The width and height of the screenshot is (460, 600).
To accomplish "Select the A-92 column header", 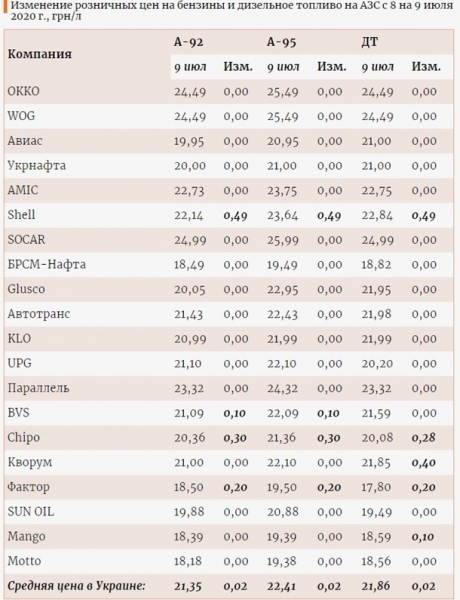I will point(188,42).
